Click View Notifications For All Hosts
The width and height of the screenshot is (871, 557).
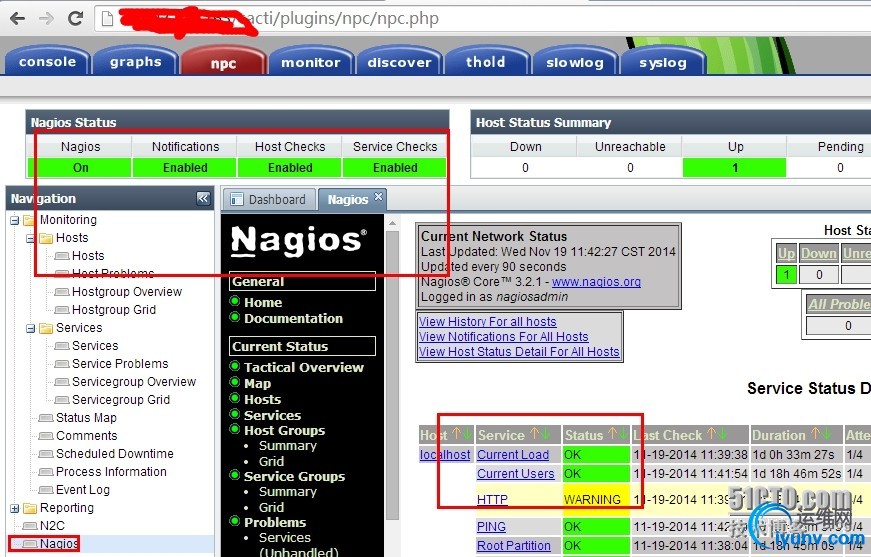click(503, 337)
